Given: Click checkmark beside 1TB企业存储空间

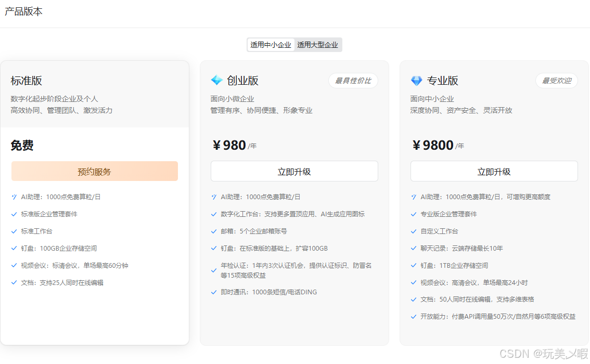Looking at the screenshot, I should pos(414,266).
